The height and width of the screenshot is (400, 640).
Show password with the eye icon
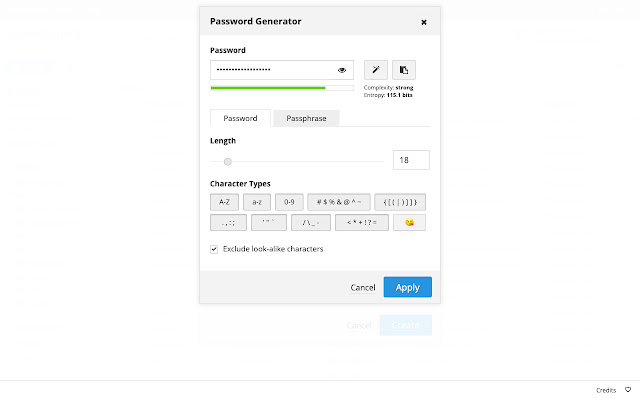click(342, 70)
